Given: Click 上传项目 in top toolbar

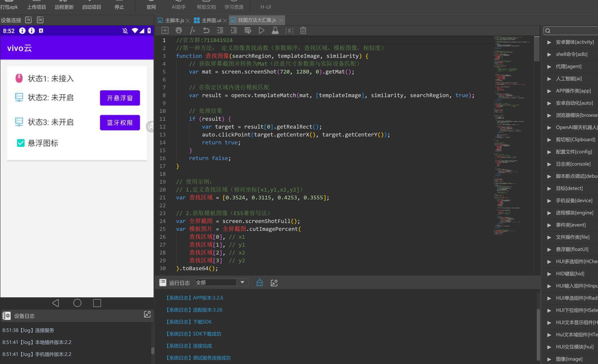Looking at the screenshot, I should pos(36,7).
